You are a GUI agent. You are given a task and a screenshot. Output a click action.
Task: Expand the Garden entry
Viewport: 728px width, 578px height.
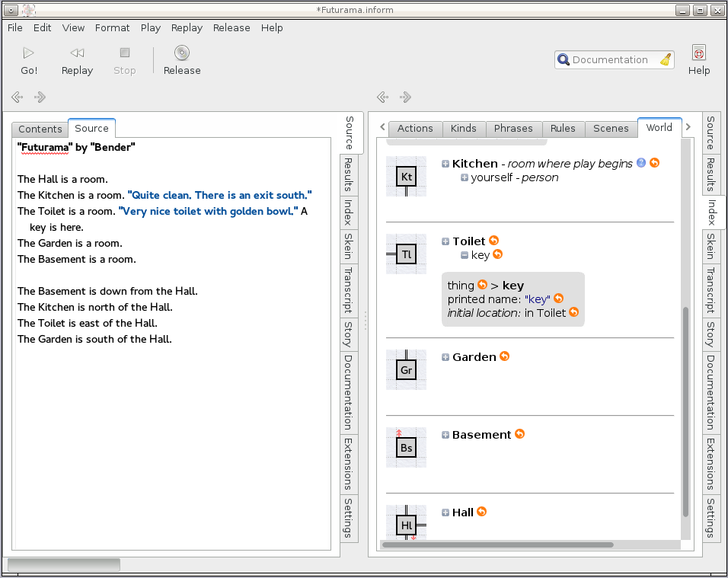pyautogui.click(x=445, y=357)
